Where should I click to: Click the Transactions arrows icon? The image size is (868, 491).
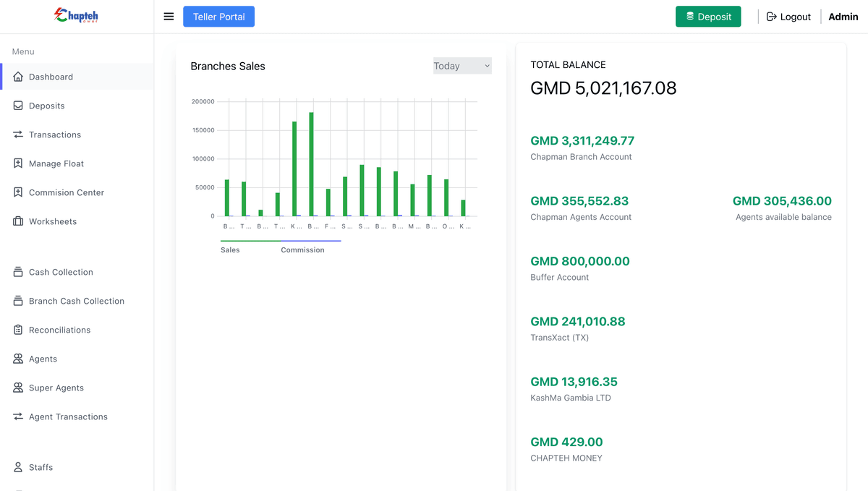point(18,135)
